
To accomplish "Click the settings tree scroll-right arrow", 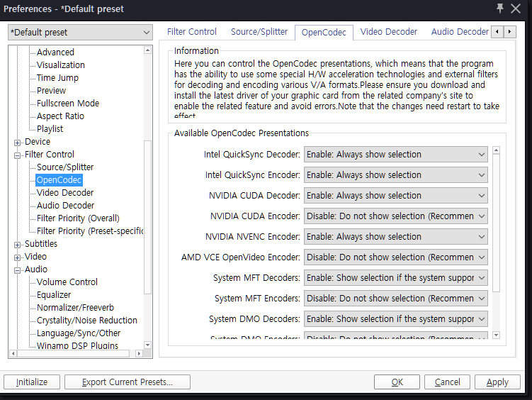I will (x=140, y=352).
